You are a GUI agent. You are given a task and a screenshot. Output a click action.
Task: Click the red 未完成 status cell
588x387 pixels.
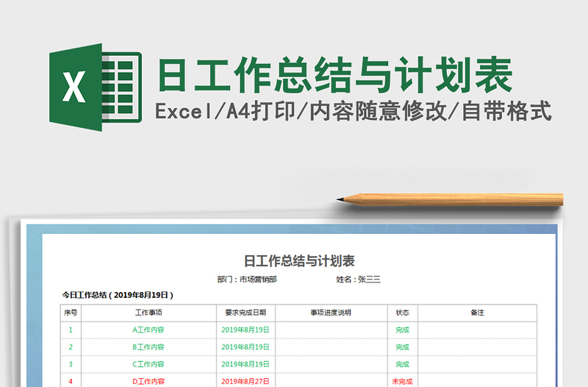tap(402, 381)
